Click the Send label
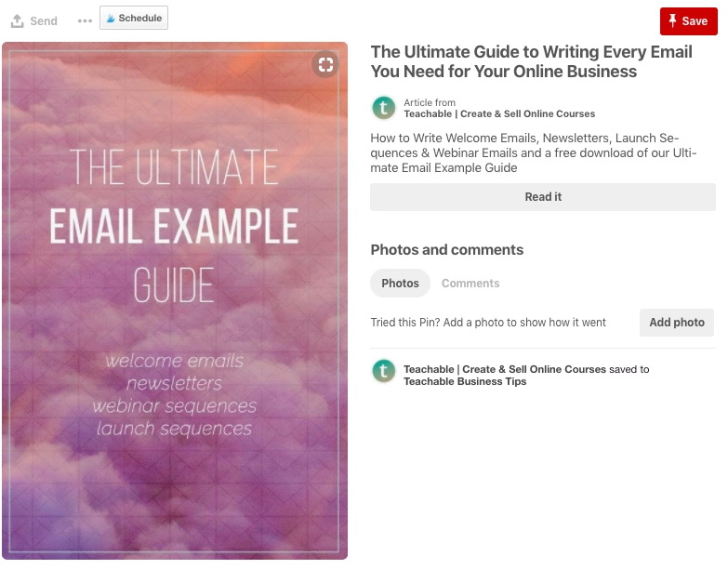Viewport: 728px width, 569px height. point(44,20)
